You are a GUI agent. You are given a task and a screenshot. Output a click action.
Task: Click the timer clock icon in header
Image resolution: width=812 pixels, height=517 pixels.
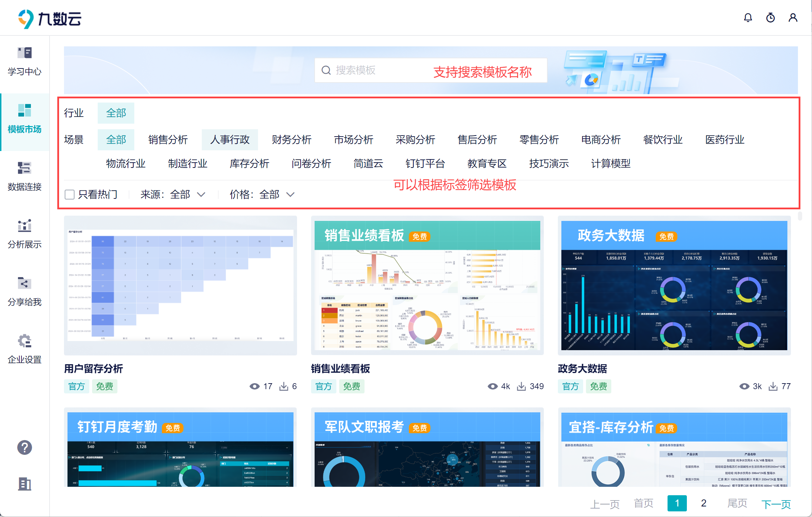(x=770, y=18)
